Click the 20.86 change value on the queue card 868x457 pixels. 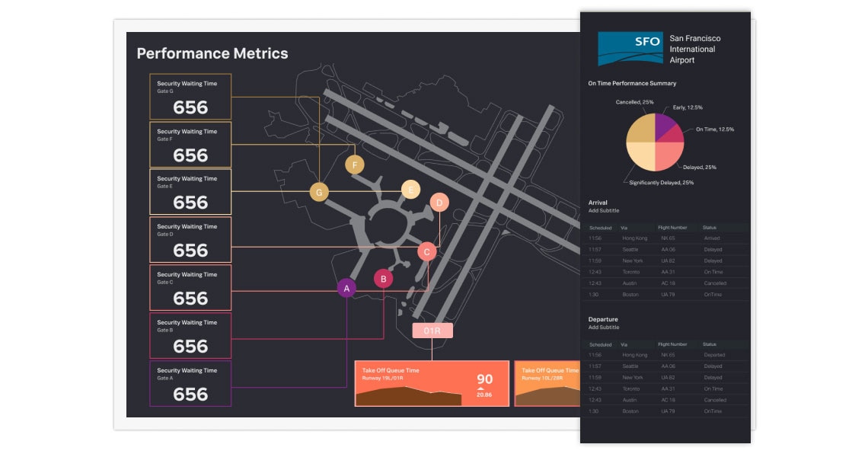tap(483, 395)
